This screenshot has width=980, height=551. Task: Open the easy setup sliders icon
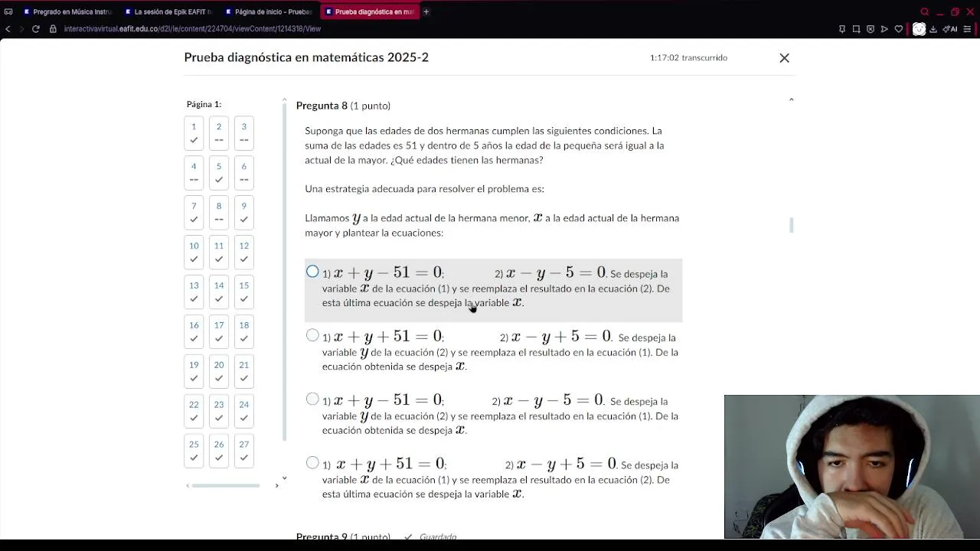point(968,29)
